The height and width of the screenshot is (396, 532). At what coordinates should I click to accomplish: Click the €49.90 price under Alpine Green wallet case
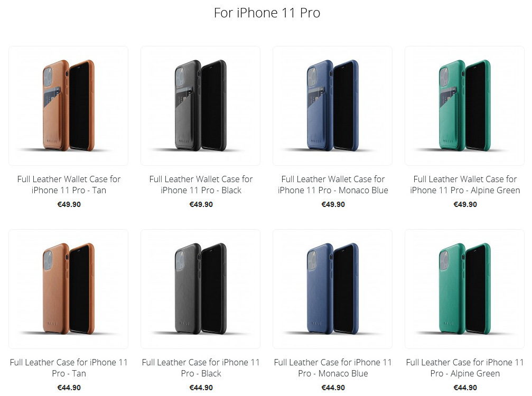(465, 204)
